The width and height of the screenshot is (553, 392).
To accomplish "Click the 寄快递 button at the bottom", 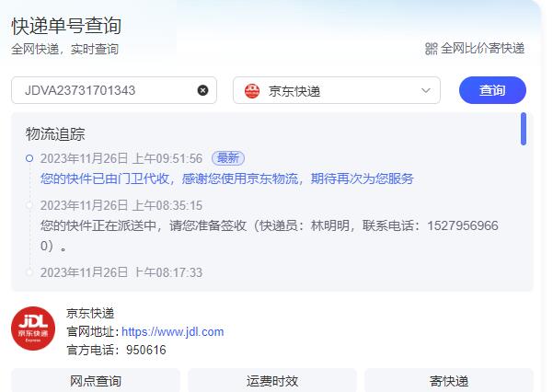I will 449,380.
